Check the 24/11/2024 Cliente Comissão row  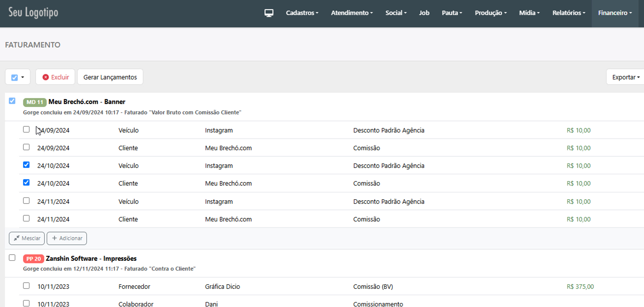[x=26, y=218]
